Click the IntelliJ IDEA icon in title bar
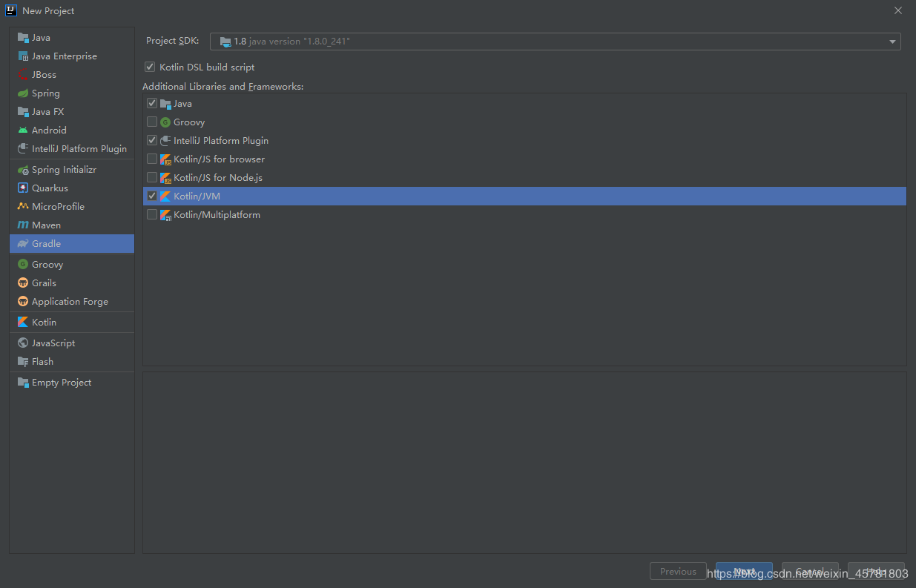 pos(11,10)
